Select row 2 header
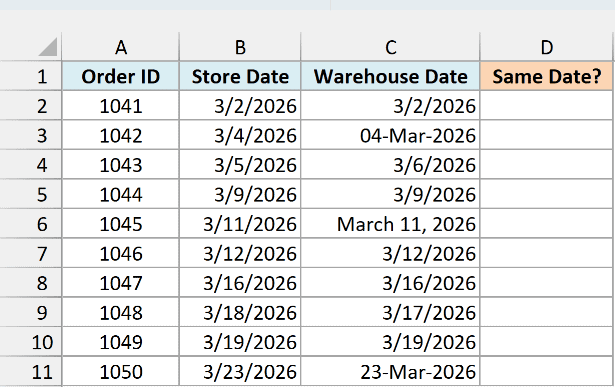 point(31,106)
